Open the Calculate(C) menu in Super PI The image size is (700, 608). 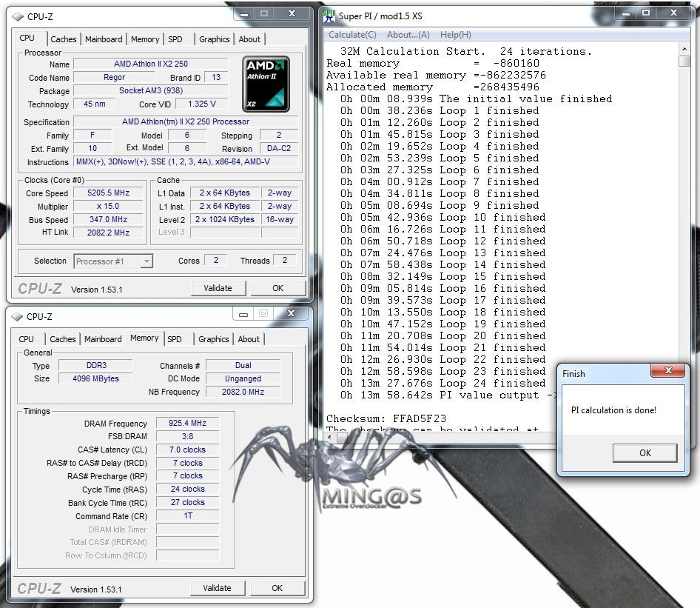click(352, 35)
